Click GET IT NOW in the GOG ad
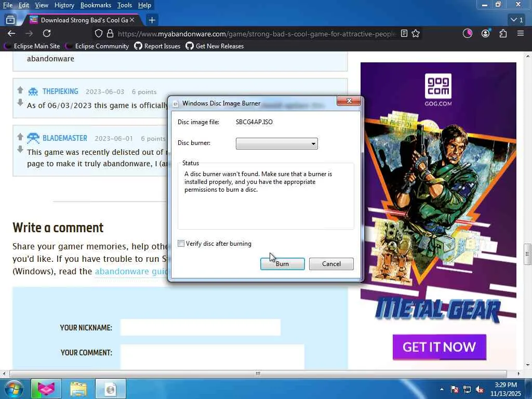The width and height of the screenshot is (532, 399). tap(440, 347)
